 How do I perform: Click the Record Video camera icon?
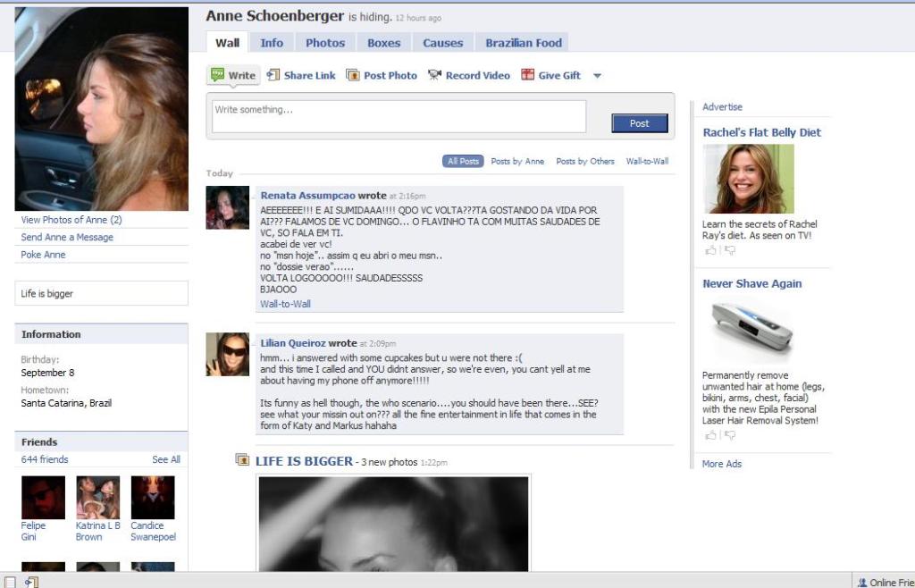click(x=435, y=75)
